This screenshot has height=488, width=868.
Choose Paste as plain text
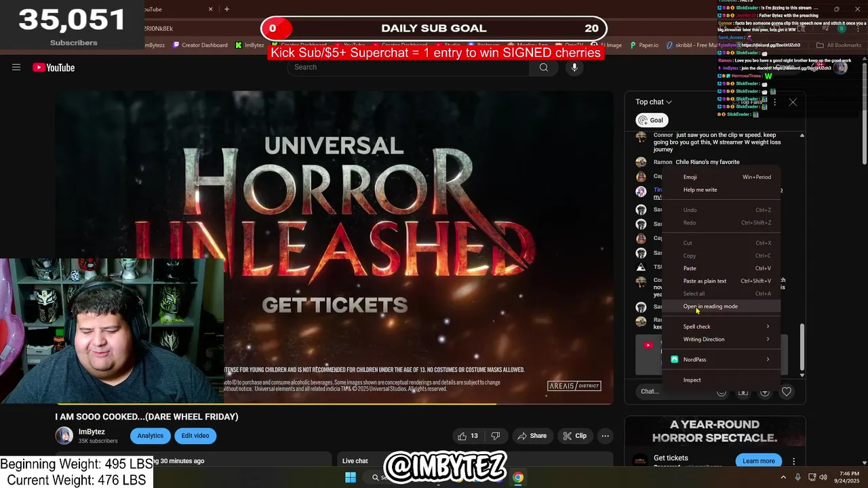coord(721,281)
